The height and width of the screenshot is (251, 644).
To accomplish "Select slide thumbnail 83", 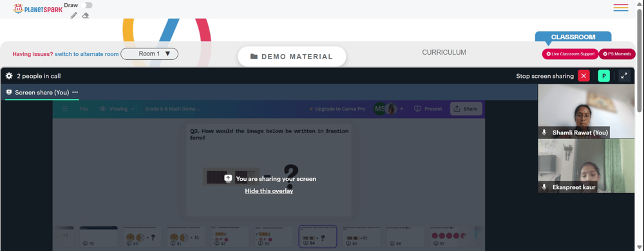I will (x=274, y=237).
